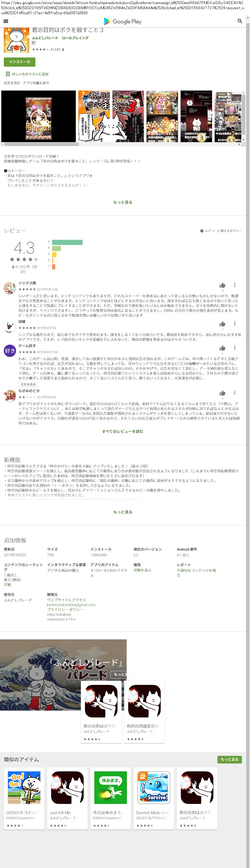Screen dimensions: 250x868
Task: Click green もっと見る in 類似のアイテム
Action: (x=229, y=759)
